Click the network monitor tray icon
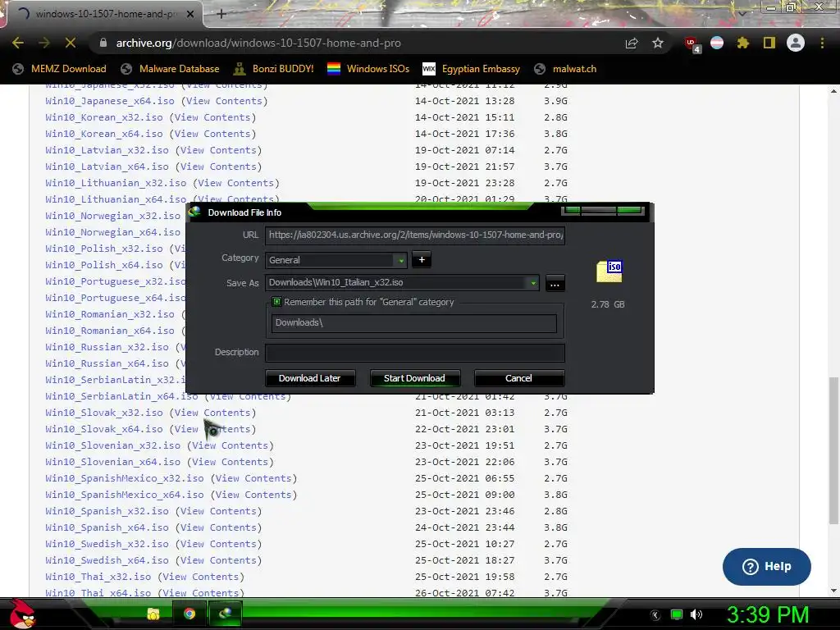Screen dimensions: 840x630 coord(677,614)
